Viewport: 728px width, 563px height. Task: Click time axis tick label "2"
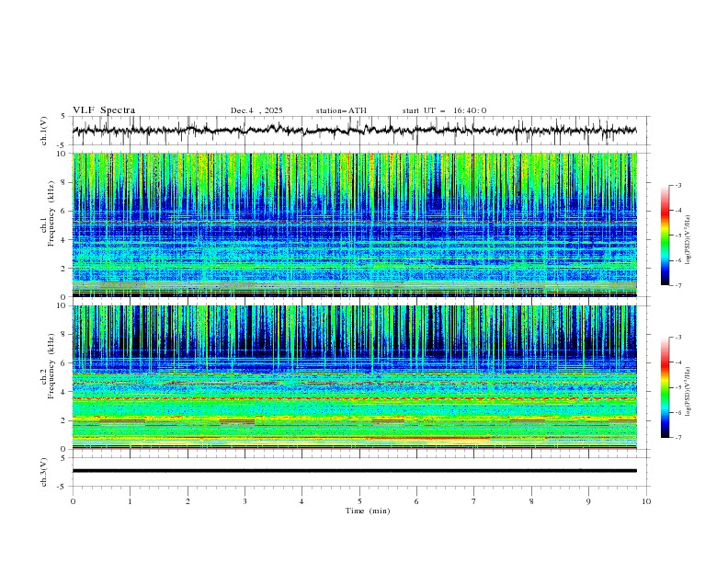(188, 501)
